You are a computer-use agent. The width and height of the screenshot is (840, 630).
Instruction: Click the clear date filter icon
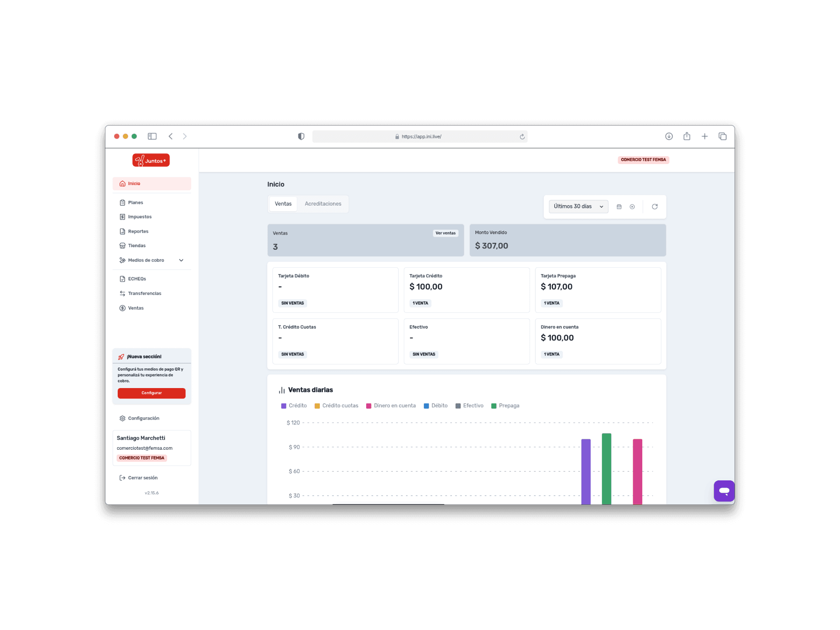(x=632, y=206)
